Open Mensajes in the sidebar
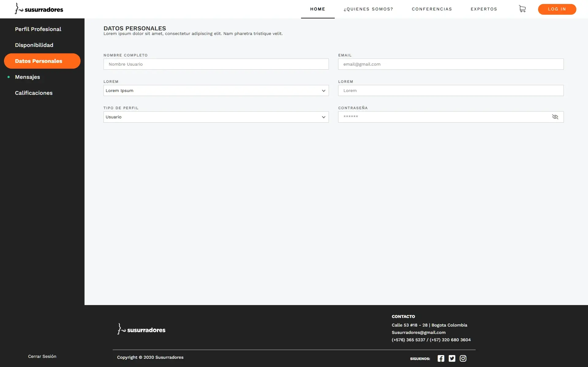This screenshot has width=588, height=367. click(27, 77)
